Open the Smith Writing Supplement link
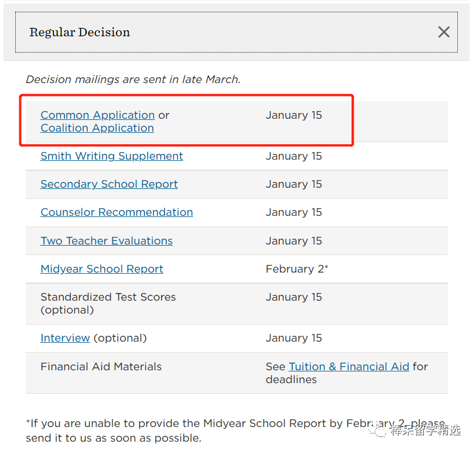This screenshot has height=451, width=476. [112, 156]
